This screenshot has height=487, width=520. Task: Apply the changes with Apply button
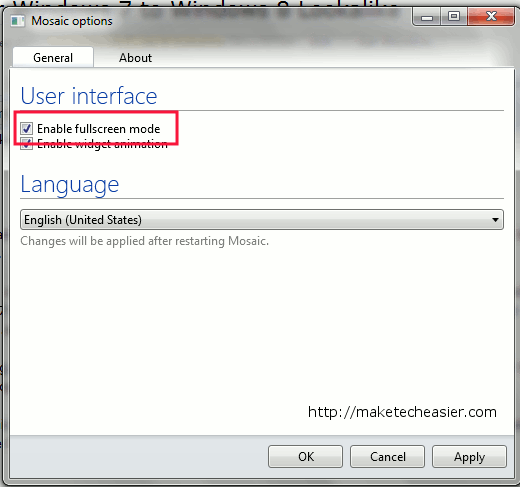coord(469,456)
